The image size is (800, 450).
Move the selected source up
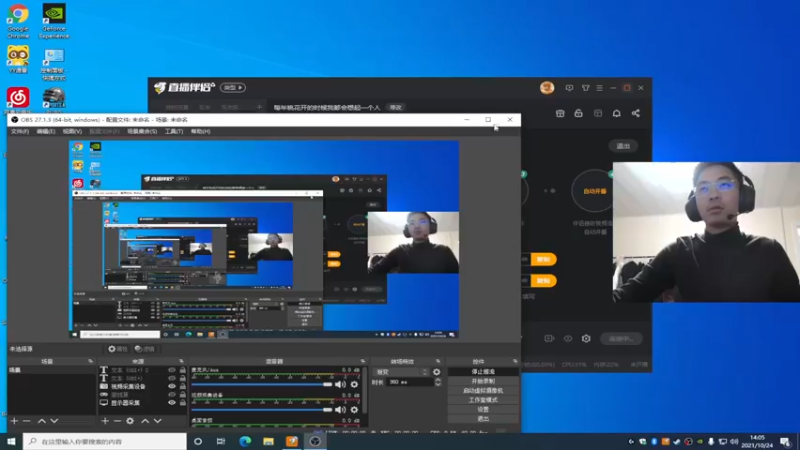point(145,421)
